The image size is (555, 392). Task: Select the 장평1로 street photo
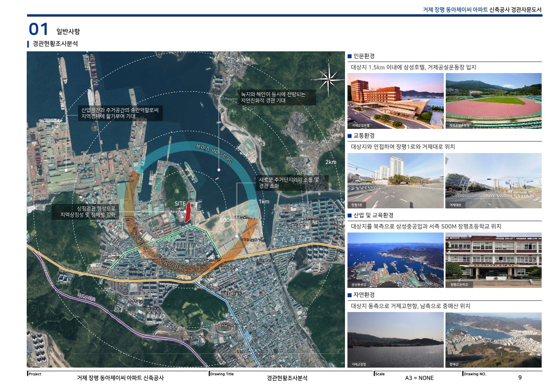pyautogui.click(x=395, y=180)
